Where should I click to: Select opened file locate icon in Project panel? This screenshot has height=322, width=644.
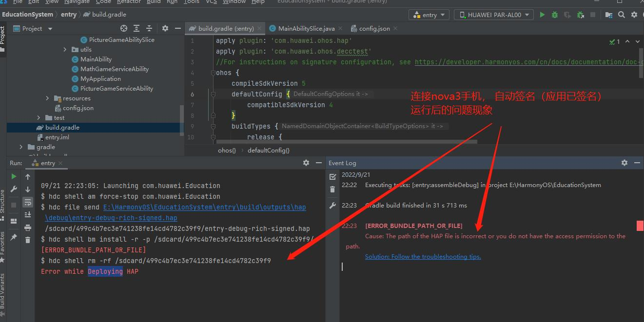point(124,29)
